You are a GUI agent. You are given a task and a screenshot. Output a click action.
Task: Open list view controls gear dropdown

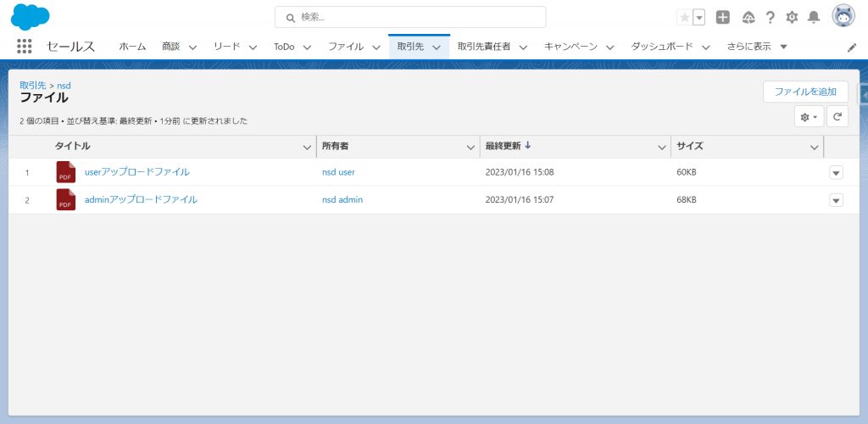[x=809, y=117]
